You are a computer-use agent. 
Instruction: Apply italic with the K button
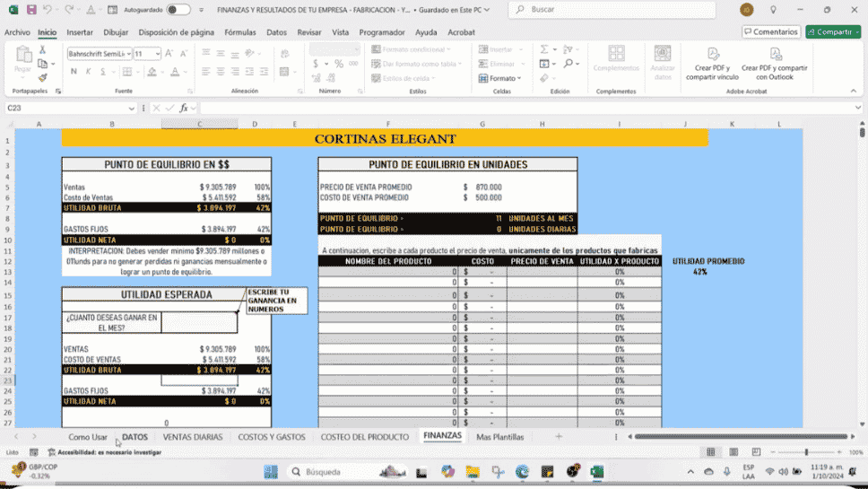88,72
